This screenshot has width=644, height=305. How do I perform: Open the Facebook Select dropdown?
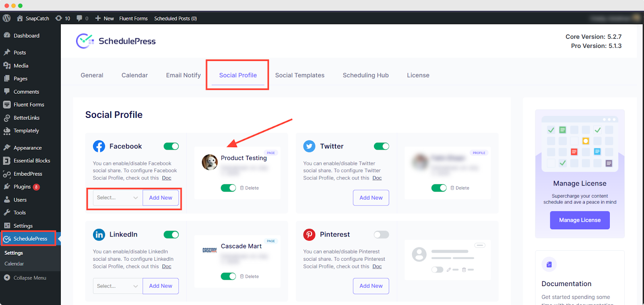tap(118, 198)
